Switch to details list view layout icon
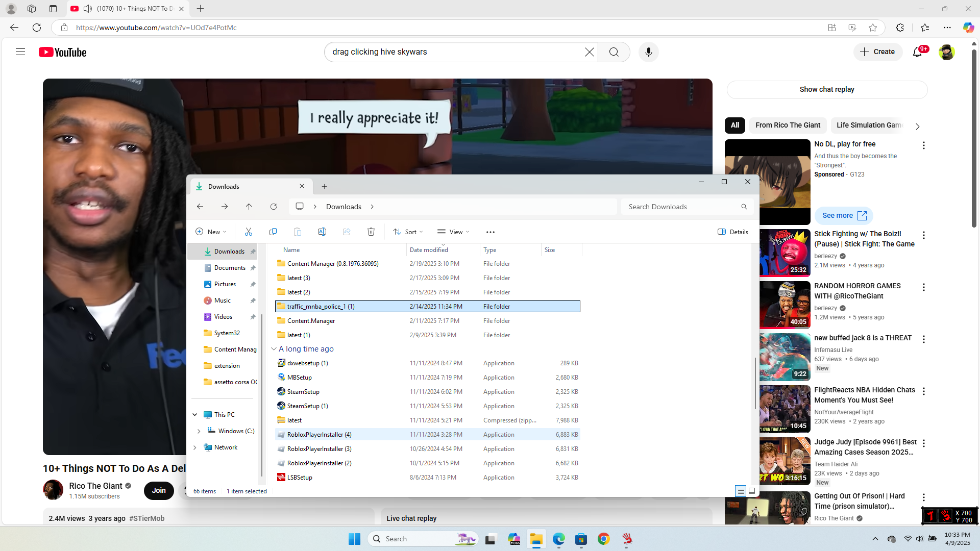This screenshot has width=980, height=551. pyautogui.click(x=741, y=491)
